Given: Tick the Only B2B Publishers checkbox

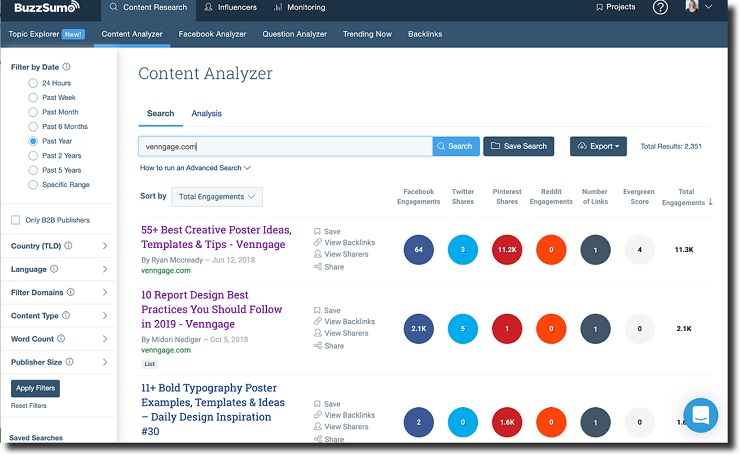Looking at the screenshot, I should [x=16, y=220].
